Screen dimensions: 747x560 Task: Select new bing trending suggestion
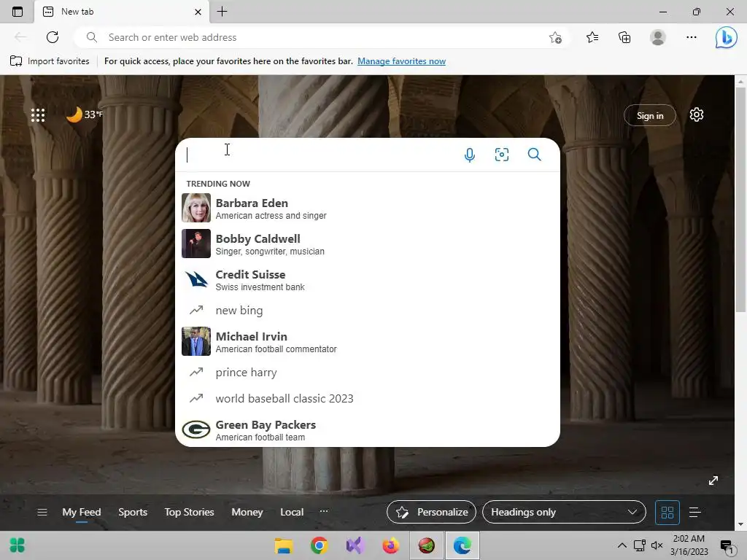[x=368, y=311]
